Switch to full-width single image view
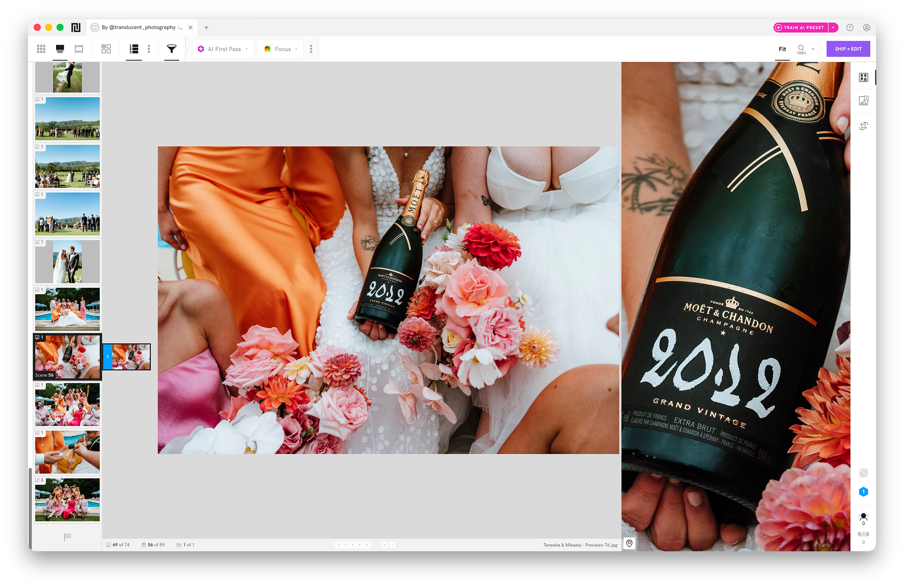This screenshot has width=904, height=588. point(79,49)
